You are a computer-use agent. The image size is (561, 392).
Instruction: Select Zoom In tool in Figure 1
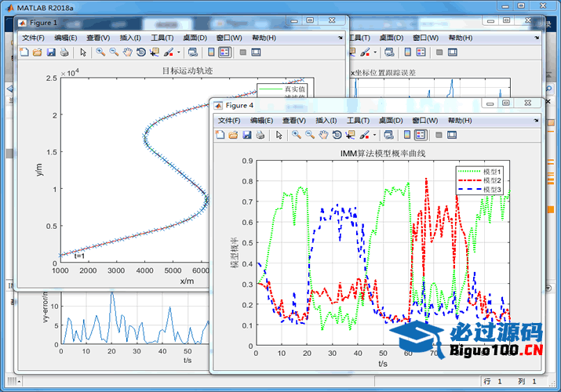pyautogui.click(x=100, y=53)
